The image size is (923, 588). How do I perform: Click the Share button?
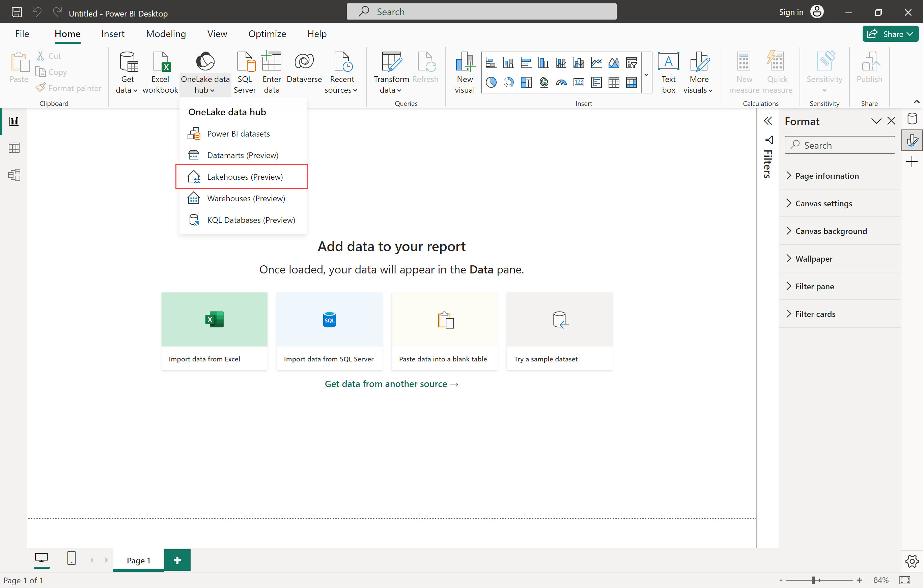point(890,34)
